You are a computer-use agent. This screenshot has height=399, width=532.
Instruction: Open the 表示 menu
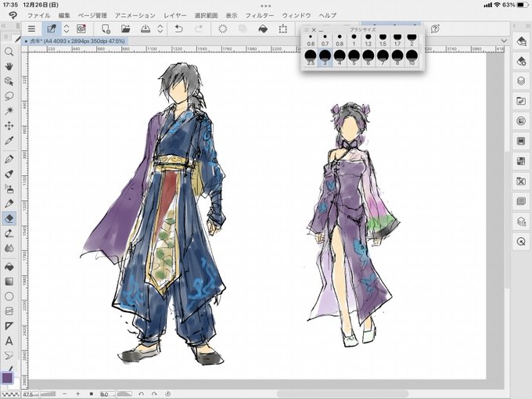(x=232, y=16)
